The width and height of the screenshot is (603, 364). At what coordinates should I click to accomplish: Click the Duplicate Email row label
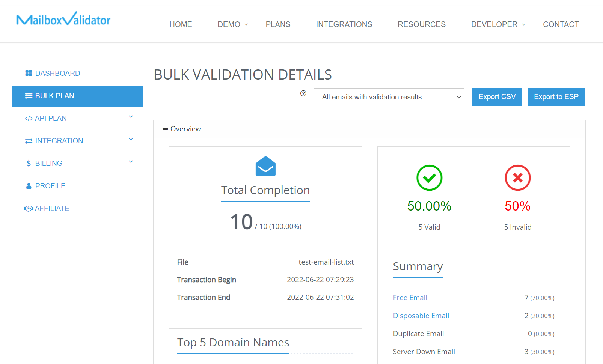[x=418, y=334]
